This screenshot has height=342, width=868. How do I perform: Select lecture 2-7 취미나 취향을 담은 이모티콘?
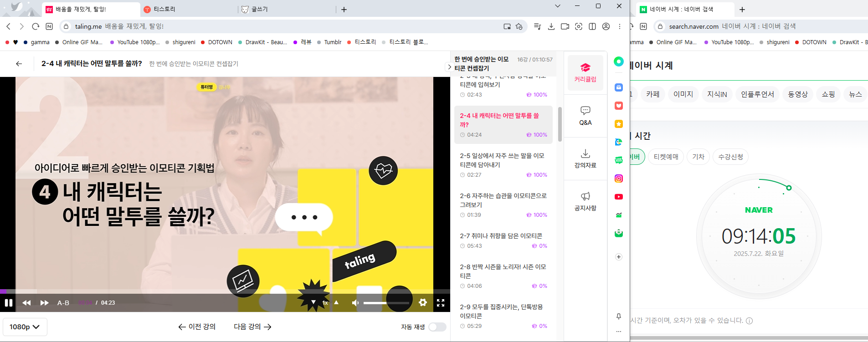pyautogui.click(x=503, y=240)
